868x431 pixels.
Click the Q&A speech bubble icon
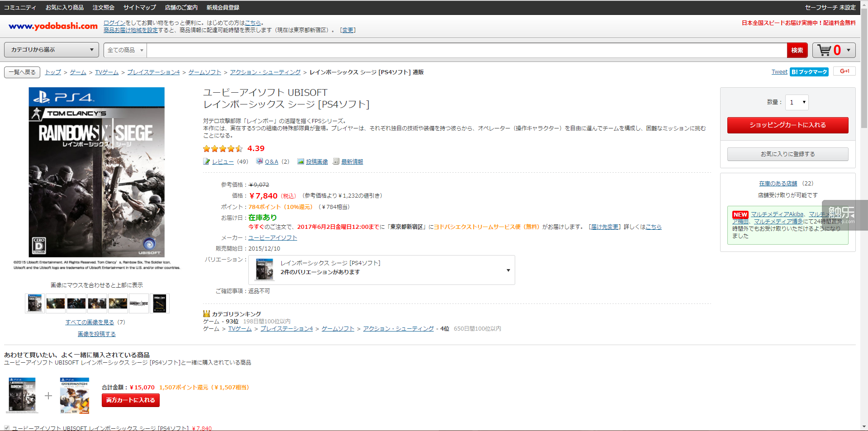point(259,161)
